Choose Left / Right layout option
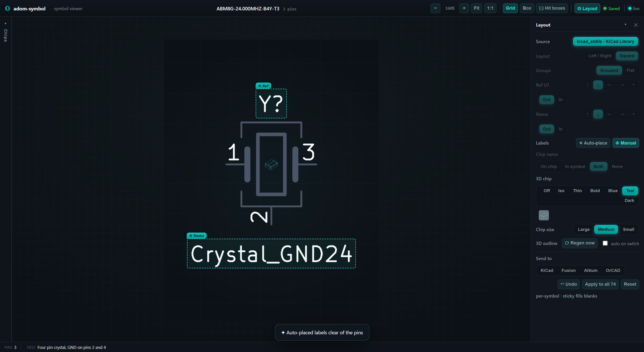Viewport: 644px width, 352px height. 600,56
